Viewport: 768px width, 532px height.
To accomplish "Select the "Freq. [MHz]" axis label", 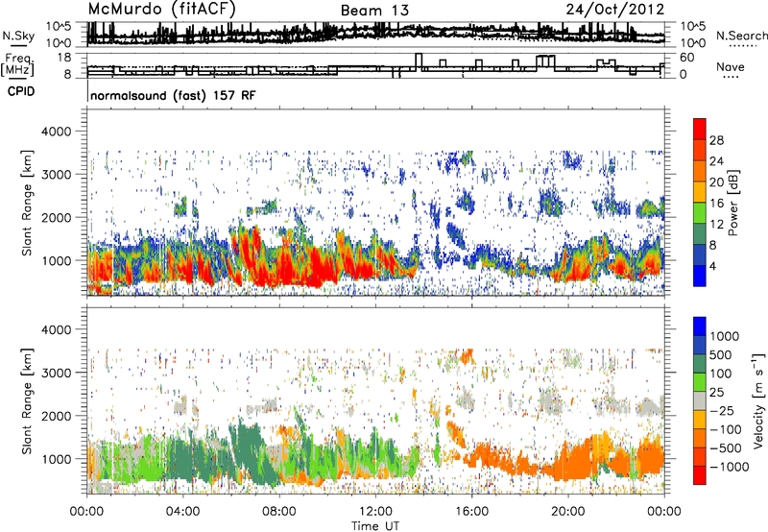I will (17, 64).
